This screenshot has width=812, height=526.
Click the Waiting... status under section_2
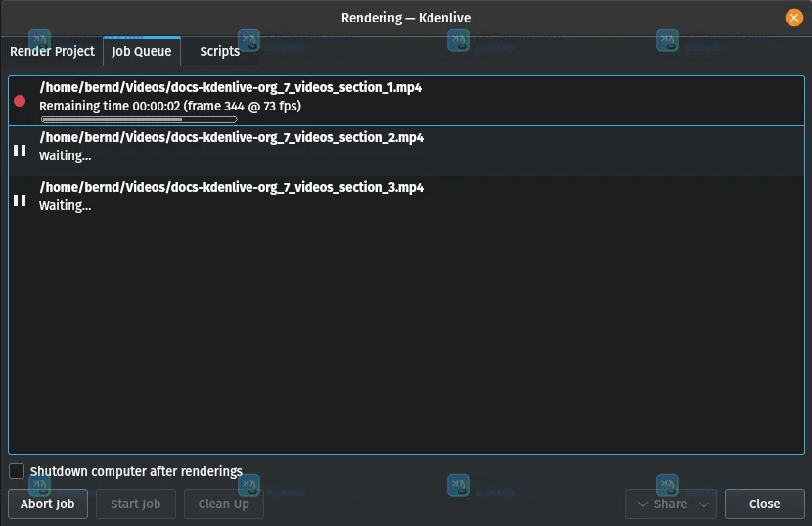tap(66, 155)
